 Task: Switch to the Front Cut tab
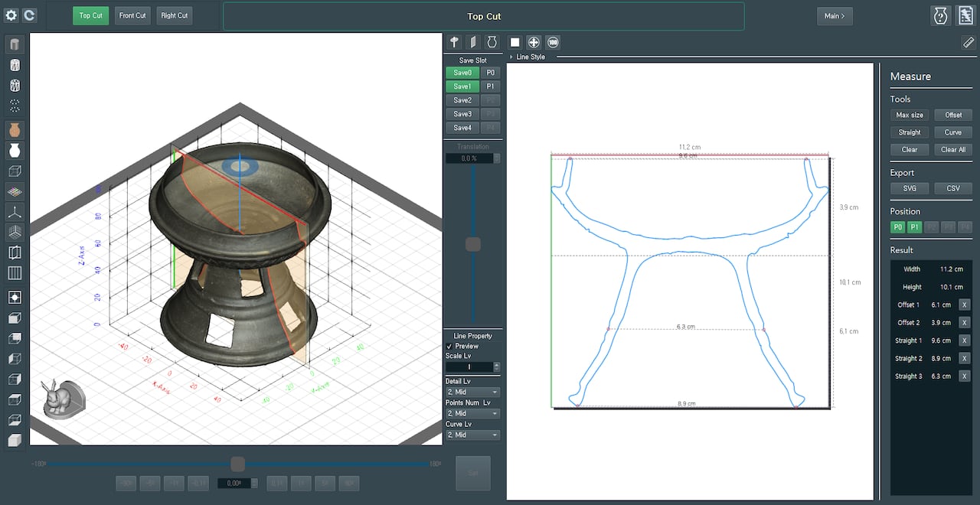click(132, 15)
